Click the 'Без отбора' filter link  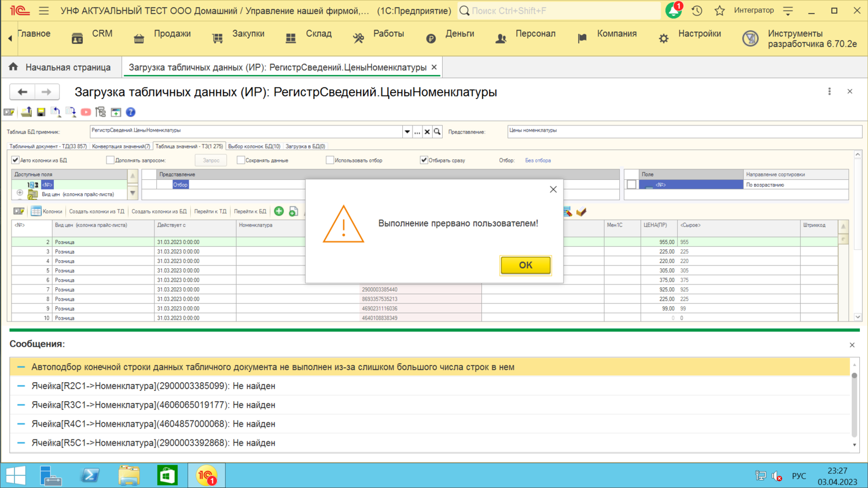[x=538, y=160]
